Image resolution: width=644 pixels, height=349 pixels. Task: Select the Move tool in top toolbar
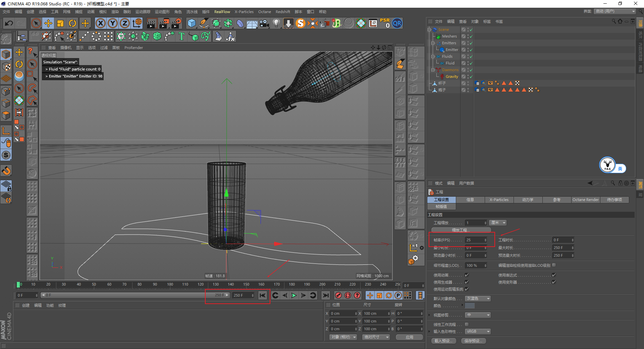tap(48, 23)
